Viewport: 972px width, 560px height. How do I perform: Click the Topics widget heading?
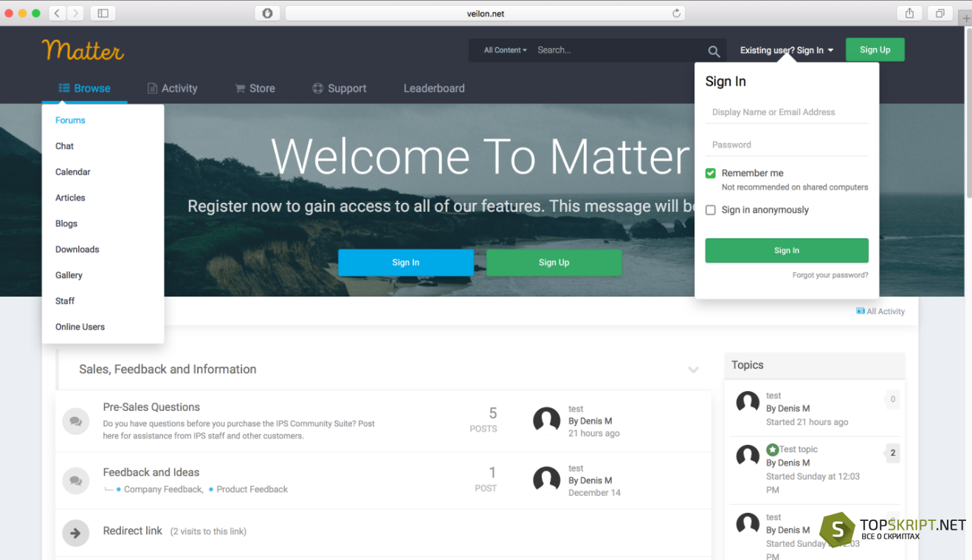click(748, 365)
